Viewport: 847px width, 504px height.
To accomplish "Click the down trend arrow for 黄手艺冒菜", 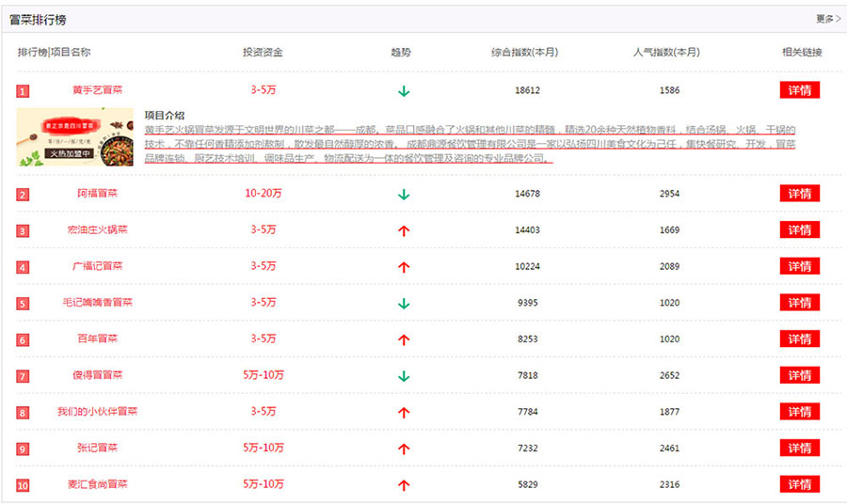I will tap(404, 91).
